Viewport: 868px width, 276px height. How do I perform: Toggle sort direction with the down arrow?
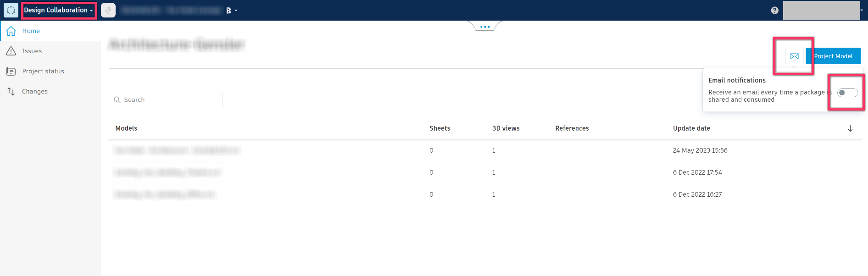coord(850,128)
